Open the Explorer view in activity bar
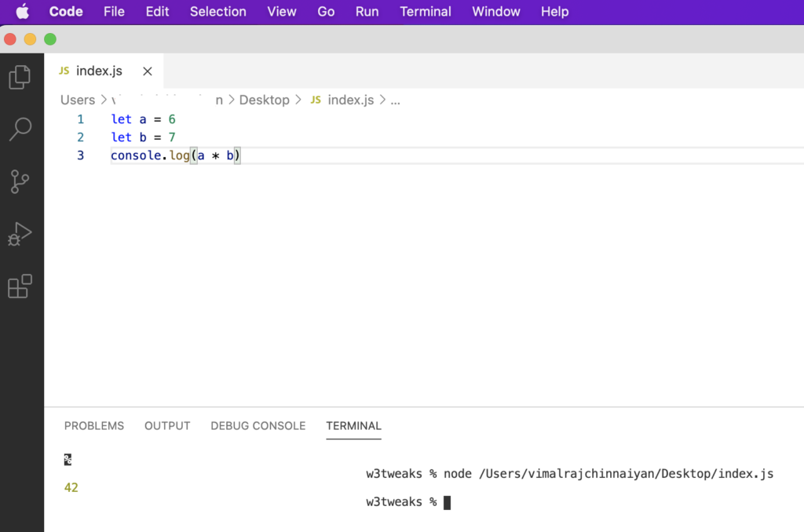This screenshot has width=804, height=532. (x=20, y=78)
